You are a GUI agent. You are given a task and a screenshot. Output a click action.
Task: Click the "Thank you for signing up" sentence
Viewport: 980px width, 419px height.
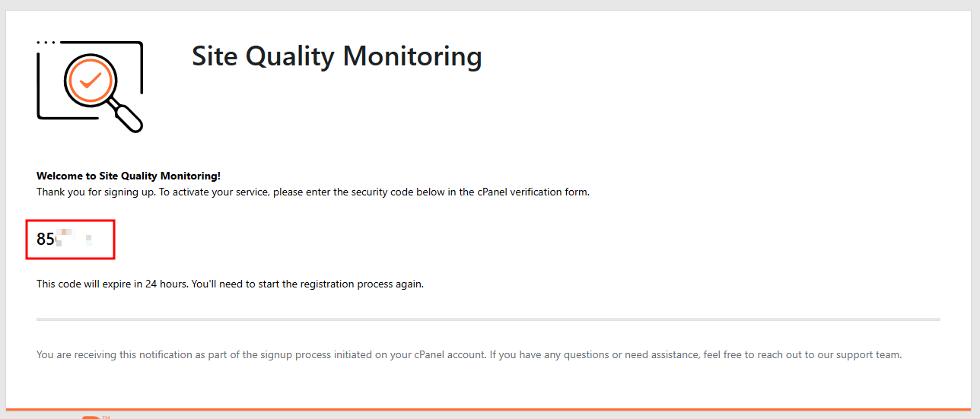coord(96,192)
